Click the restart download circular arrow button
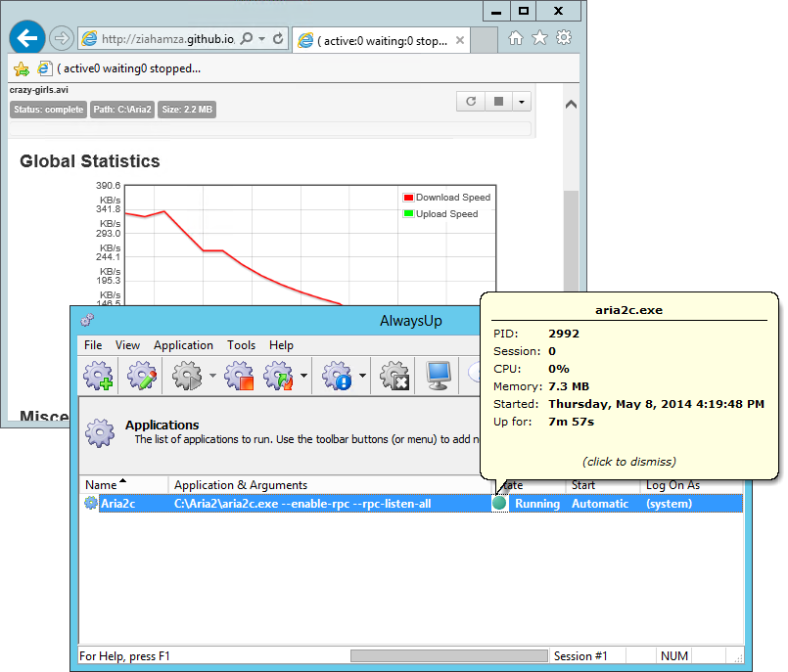 [471, 102]
